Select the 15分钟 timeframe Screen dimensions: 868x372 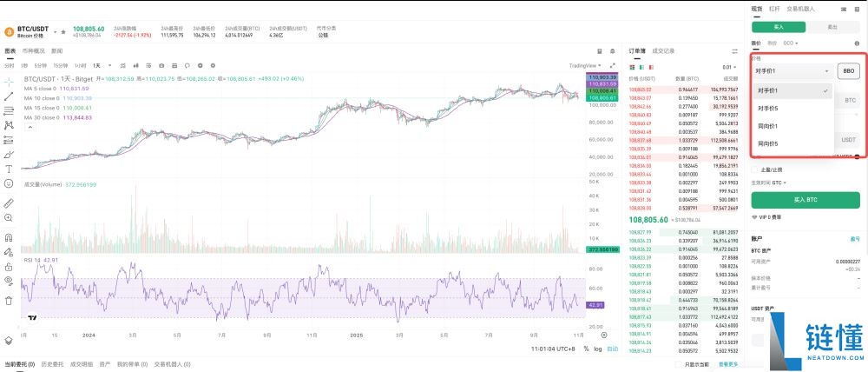tap(61, 65)
